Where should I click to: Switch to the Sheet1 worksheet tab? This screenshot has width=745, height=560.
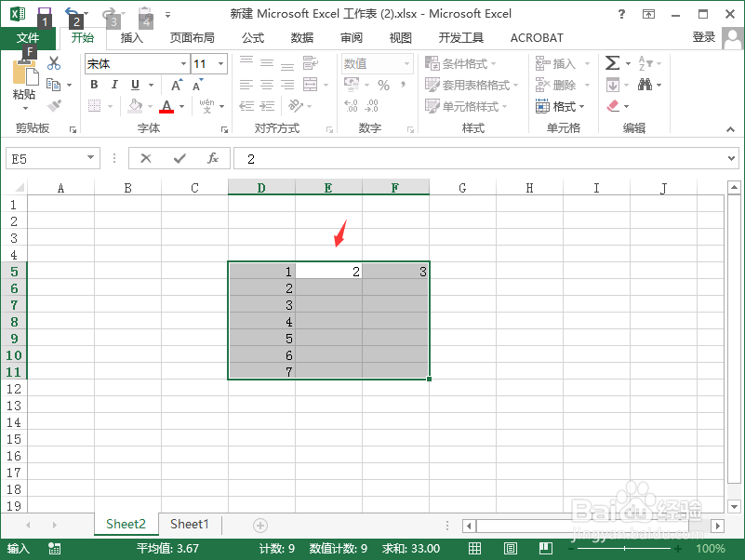pos(190,524)
